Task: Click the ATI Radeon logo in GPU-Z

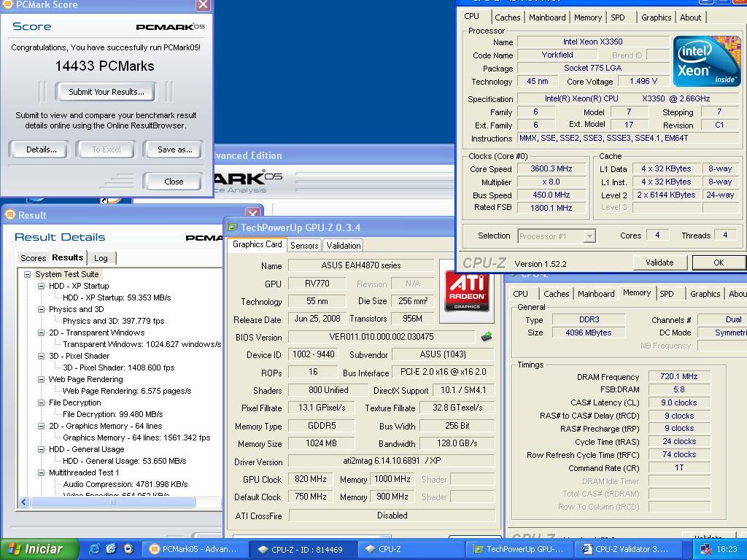Action: (x=467, y=290)
